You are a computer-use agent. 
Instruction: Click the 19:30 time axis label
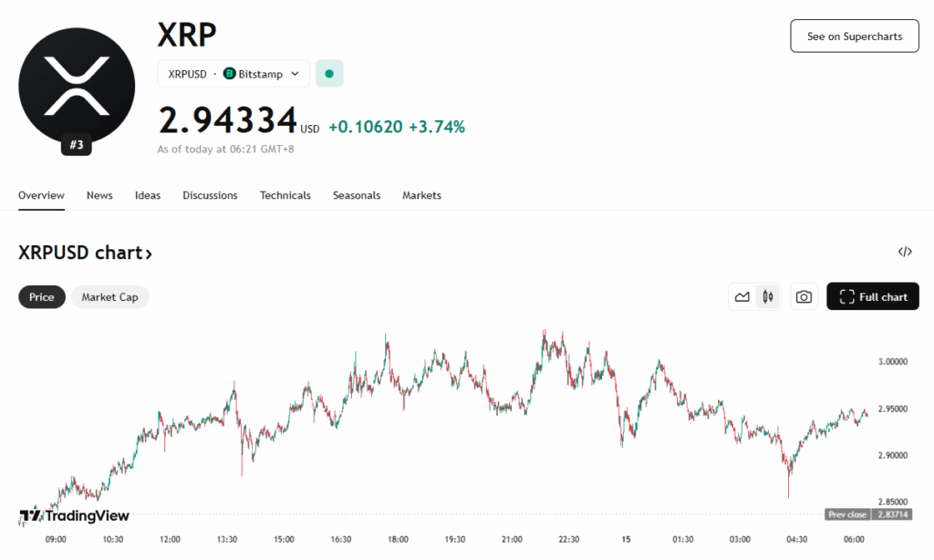tap(455, 539)
